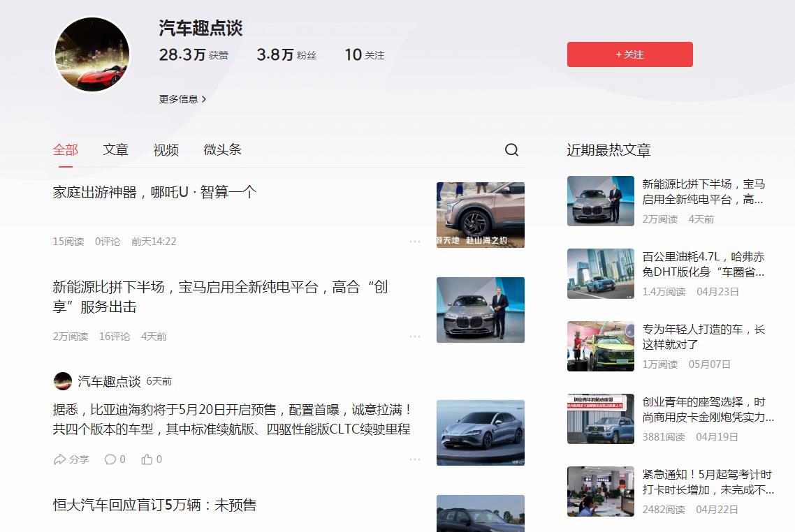Click 0评论 under 哪吒U article
The width and height of the screenshot is (795, 532).
(108, 242)
